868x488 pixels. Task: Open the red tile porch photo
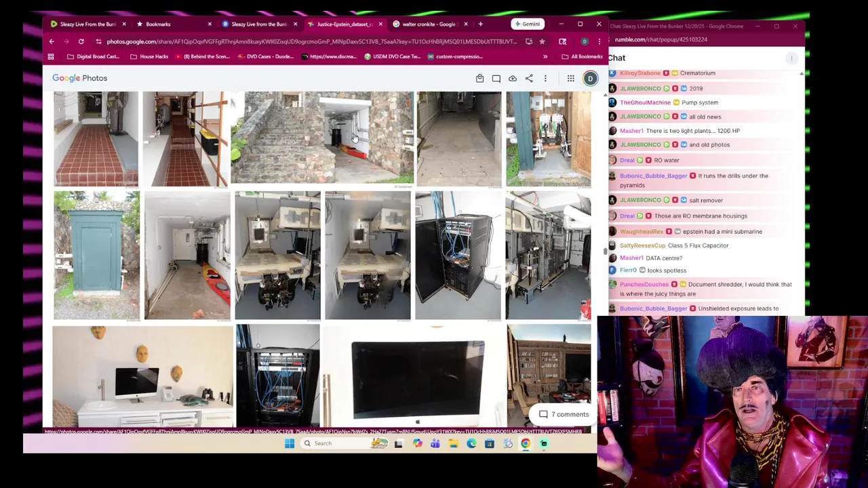[x=96, y=138]
